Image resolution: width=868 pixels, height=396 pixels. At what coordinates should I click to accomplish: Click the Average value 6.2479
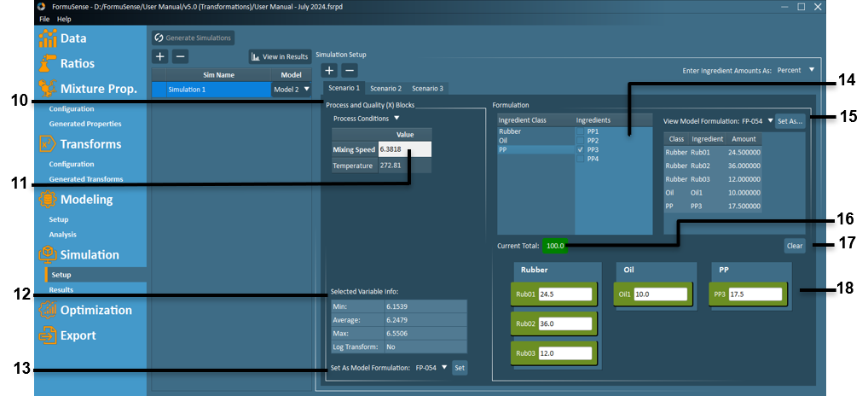tap(424, 320)
